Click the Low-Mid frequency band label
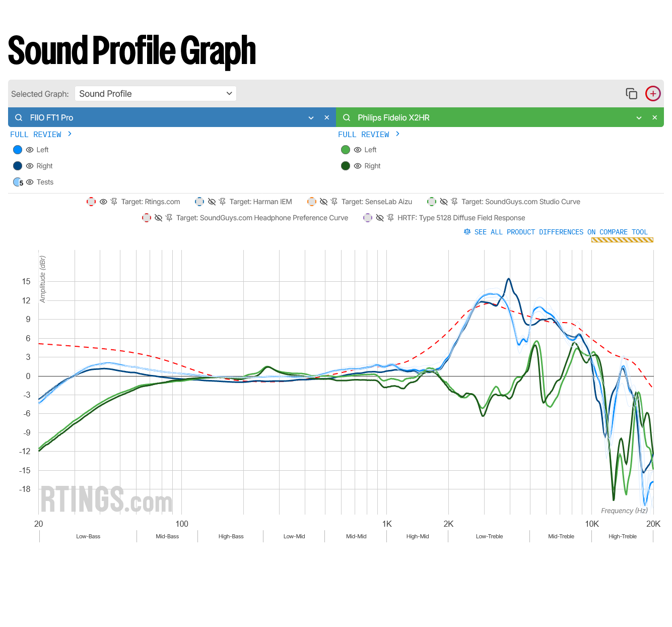 (x=294, y=536)
